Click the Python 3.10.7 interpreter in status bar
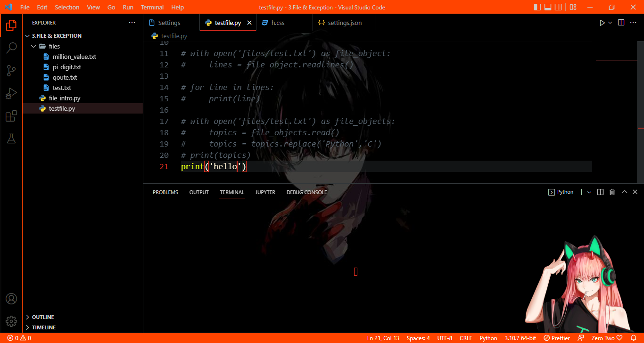The image size is (644, 343). click(520, 338)
